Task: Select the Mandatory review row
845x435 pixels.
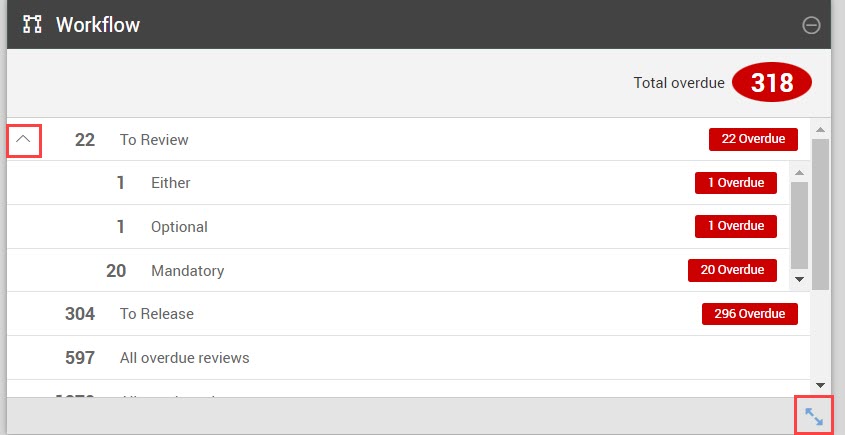Action: click(x=398, y=270)
